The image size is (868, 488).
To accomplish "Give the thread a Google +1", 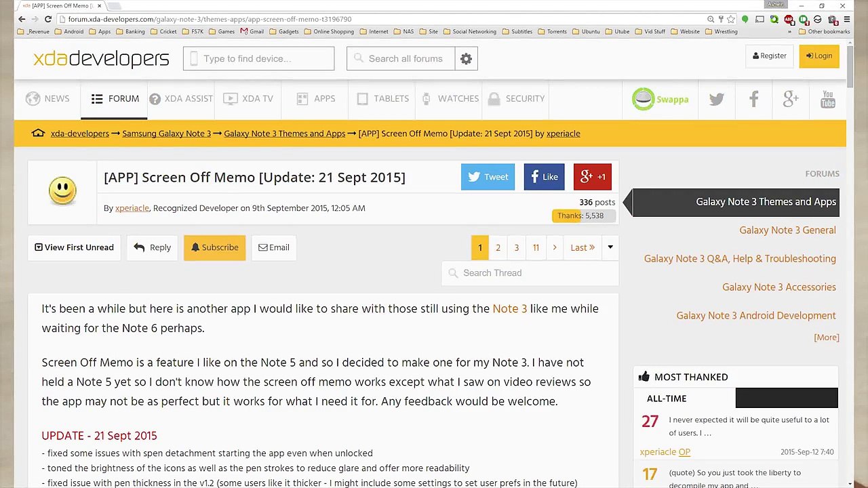I will coord(593,177).
